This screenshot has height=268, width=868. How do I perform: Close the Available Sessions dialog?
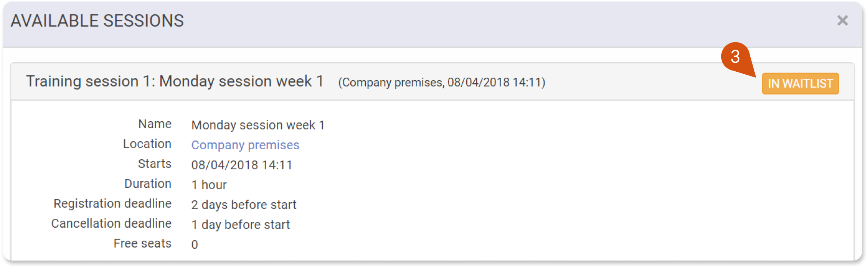tap(843, 21)
